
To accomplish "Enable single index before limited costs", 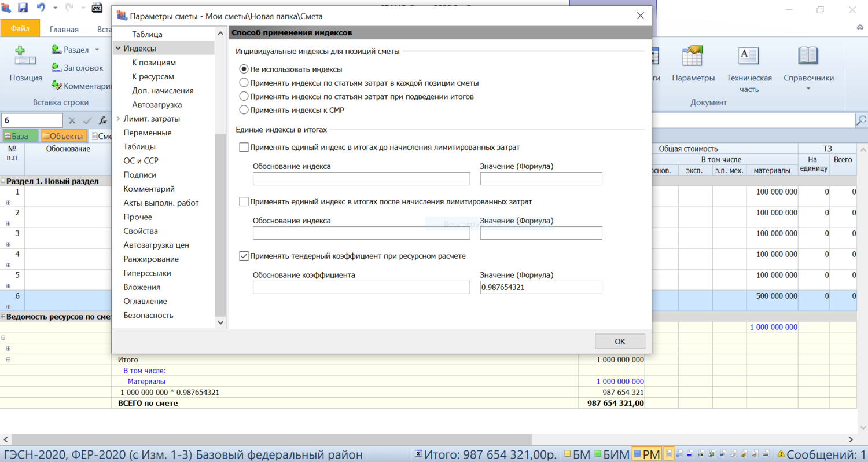I will pos(244,147).
